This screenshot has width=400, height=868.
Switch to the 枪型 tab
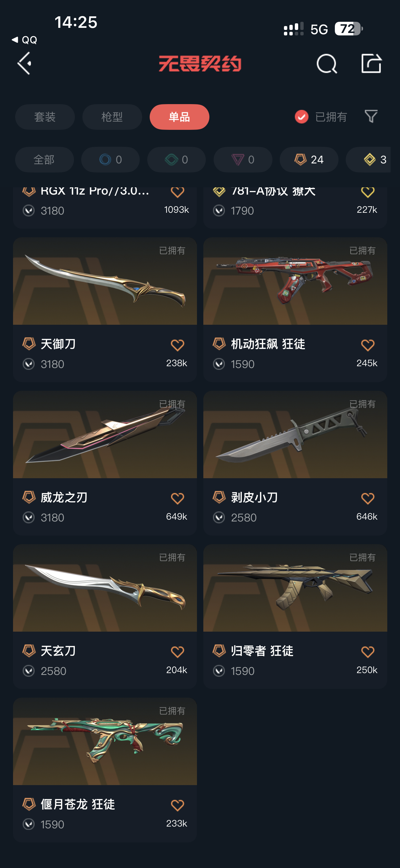[112, 117]
